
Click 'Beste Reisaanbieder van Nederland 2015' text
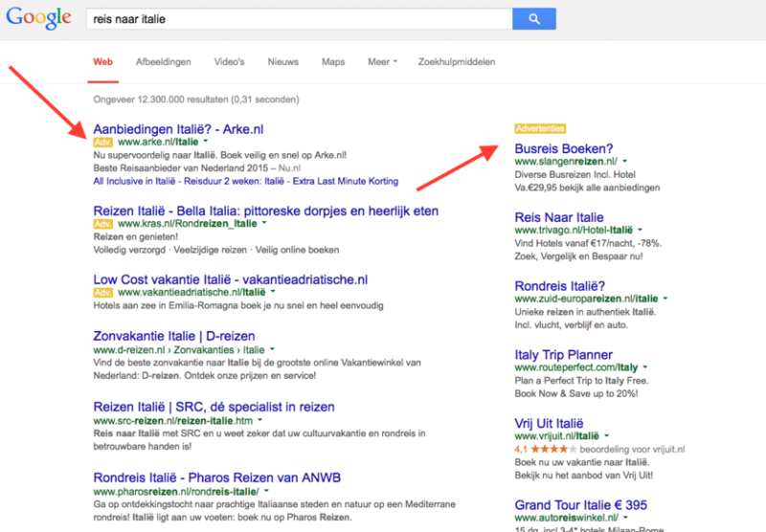[x=181, y=167]
